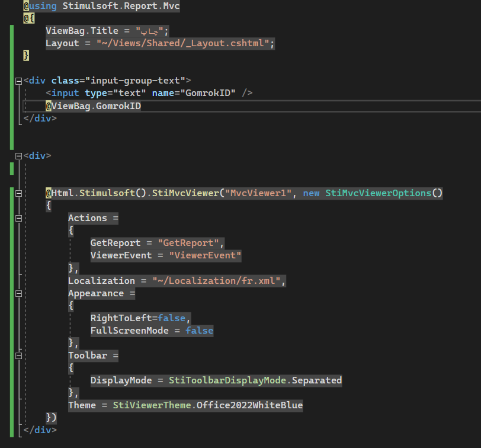
Task: Click 'Stimulsoft.Report.Mvc' in the using line
Action: tap(121, 6)
